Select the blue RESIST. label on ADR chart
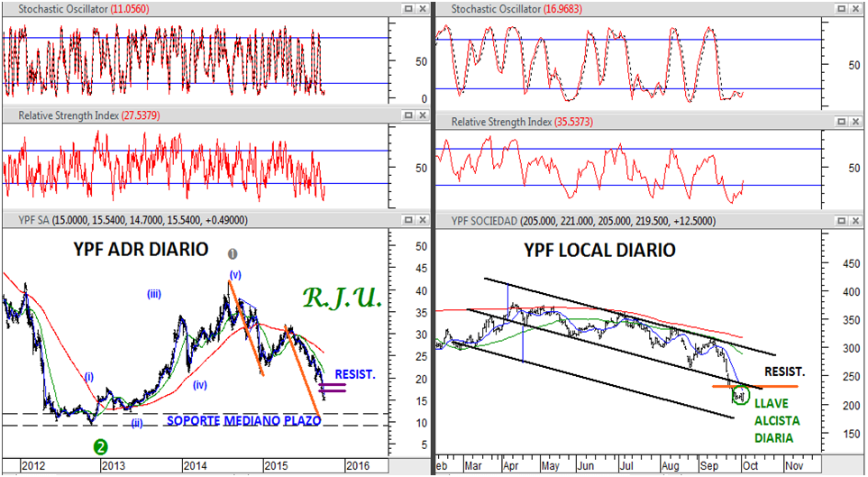The height and width of the screenshot is (477, 868). click(355, 375)
